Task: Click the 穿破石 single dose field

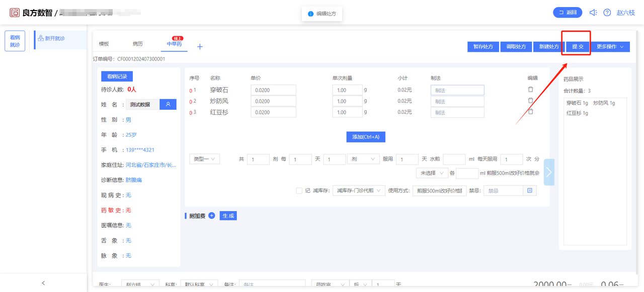Action: coord(347,90)
